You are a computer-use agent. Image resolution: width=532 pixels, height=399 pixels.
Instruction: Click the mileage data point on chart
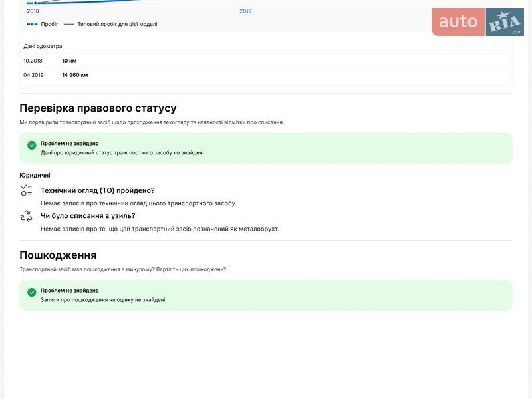tap(35, 3)
